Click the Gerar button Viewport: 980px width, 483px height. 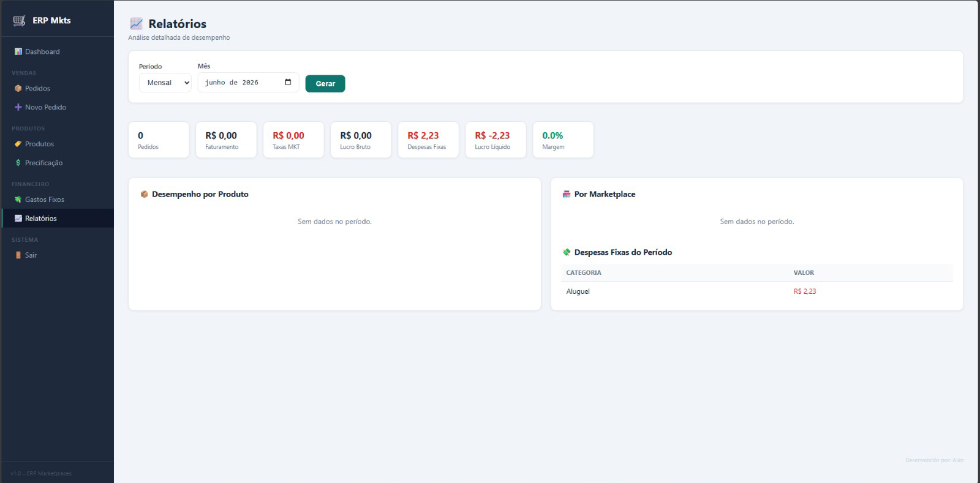click(325, 84)
